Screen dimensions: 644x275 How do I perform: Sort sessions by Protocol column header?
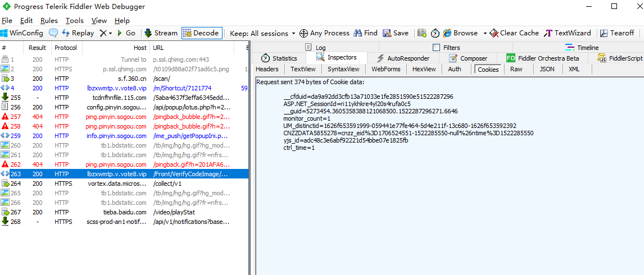tap(66, 48)
